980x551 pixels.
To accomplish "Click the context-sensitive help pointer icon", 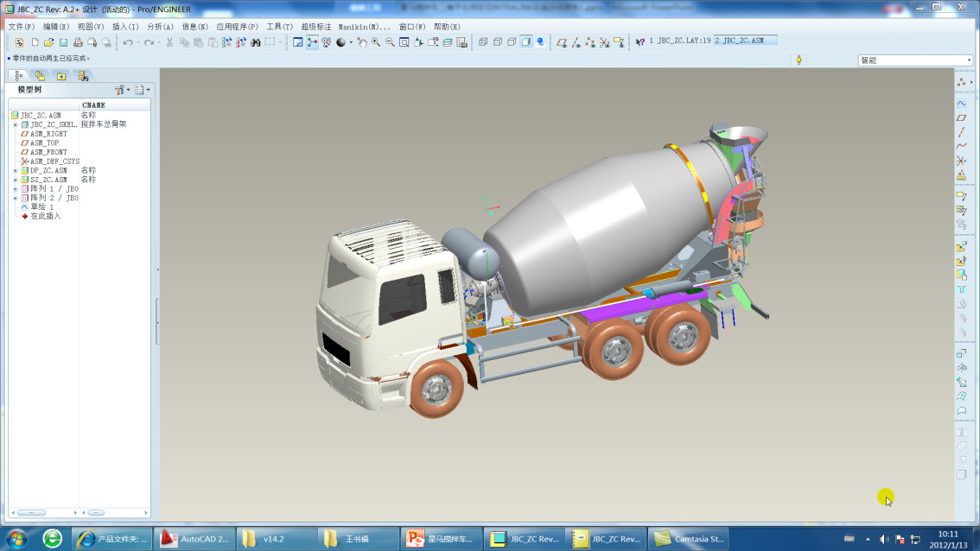I will pyautogui.click(x=640, y=41).
